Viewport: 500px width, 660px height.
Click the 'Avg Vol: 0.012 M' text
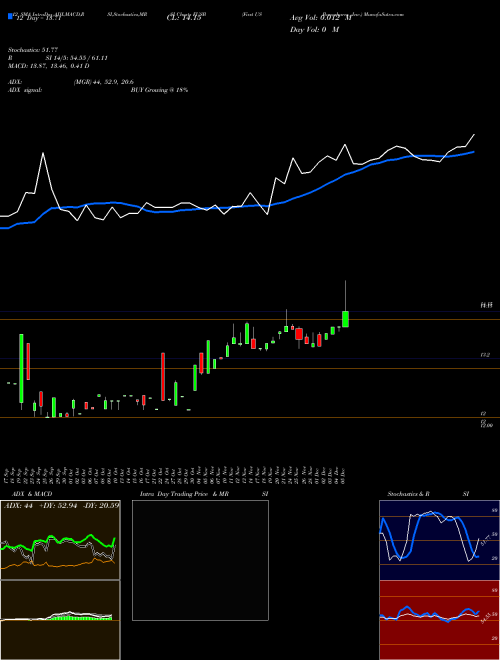tap(320, 18)
